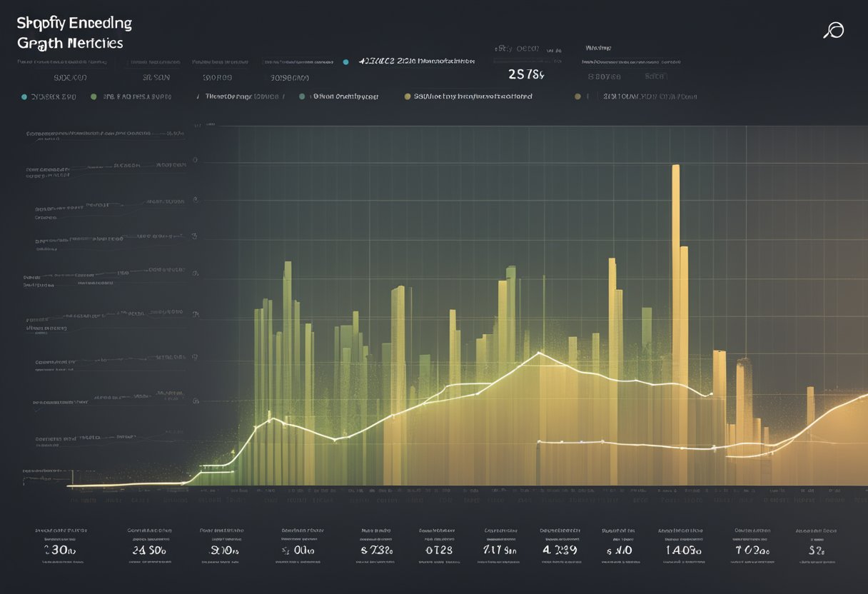868x594 pixels.
Task: Open search with the magnifier icon
Action: point(833,30)
